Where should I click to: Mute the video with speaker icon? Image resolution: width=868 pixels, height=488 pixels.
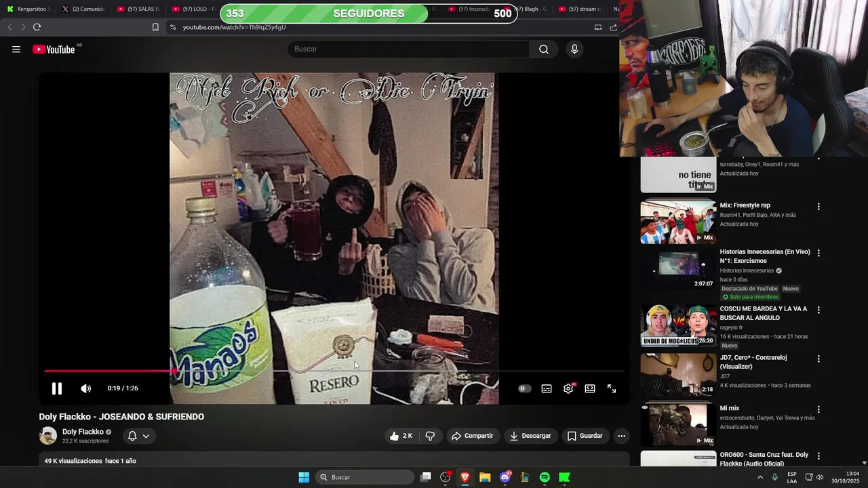tap(85, 388)
